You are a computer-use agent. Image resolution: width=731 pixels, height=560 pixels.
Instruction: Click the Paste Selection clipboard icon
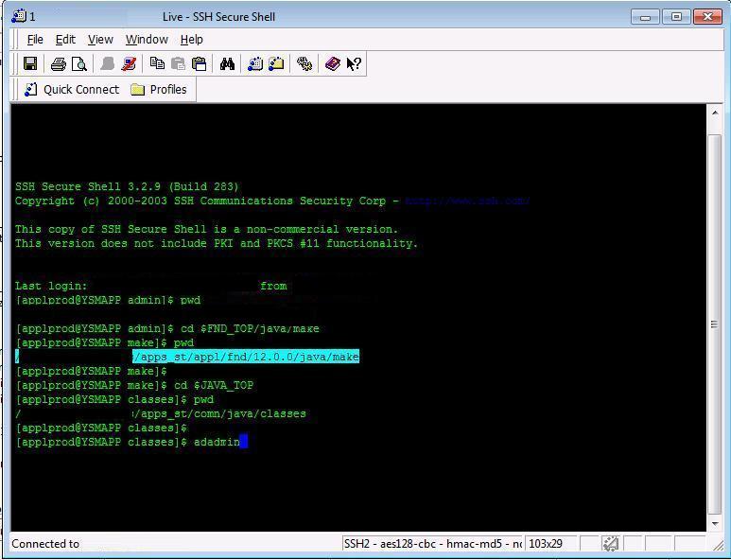coord(200,63)
